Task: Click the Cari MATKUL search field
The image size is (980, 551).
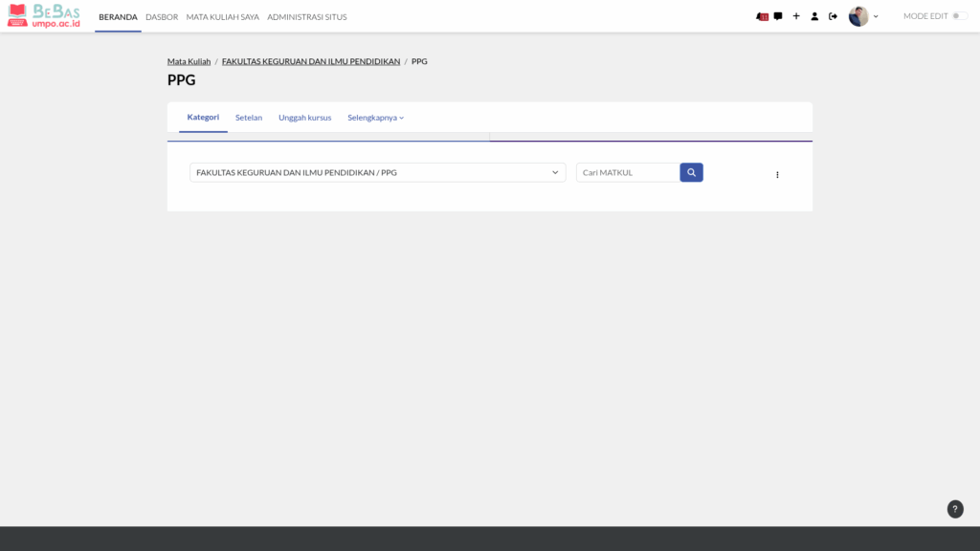Action: point(627,172)
